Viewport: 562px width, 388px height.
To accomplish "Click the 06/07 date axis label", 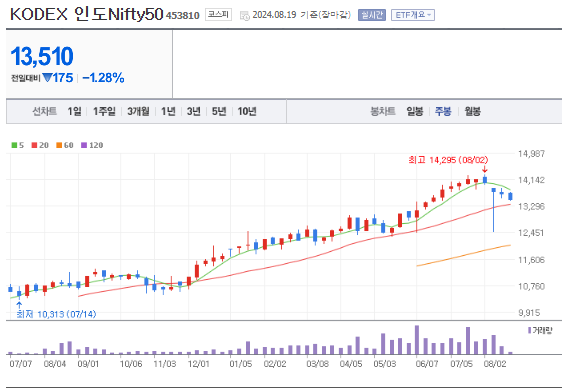I will click(x=427, y=364).
